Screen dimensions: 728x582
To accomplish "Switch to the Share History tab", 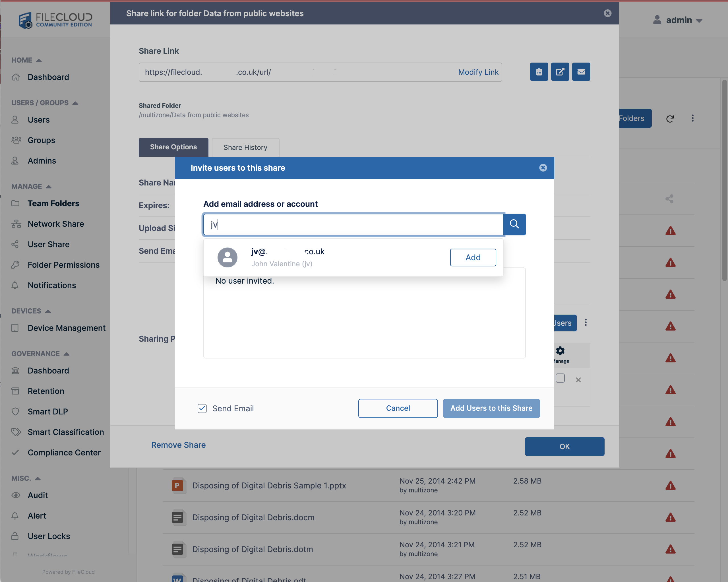I will [245, 147].
